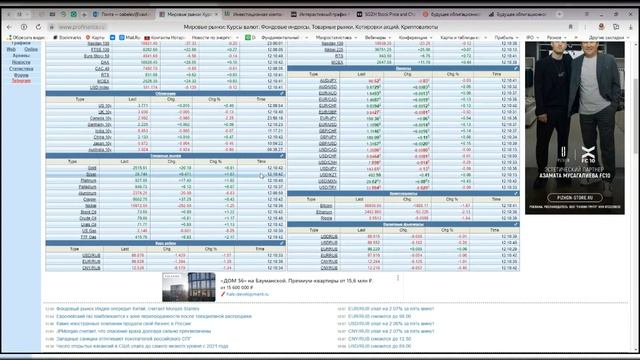Open the FTSE 100 index link
Viewport: 640px width, 360px height.
click(100, 49)
